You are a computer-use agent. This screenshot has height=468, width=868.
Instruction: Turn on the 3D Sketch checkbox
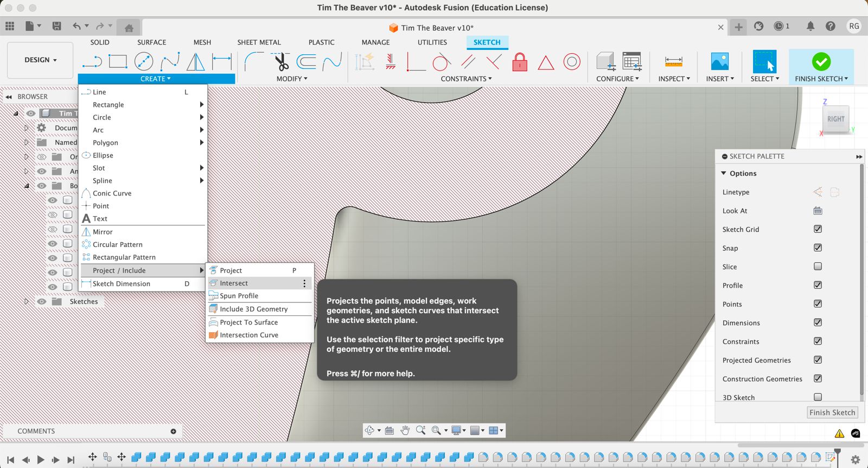[818, 397]
